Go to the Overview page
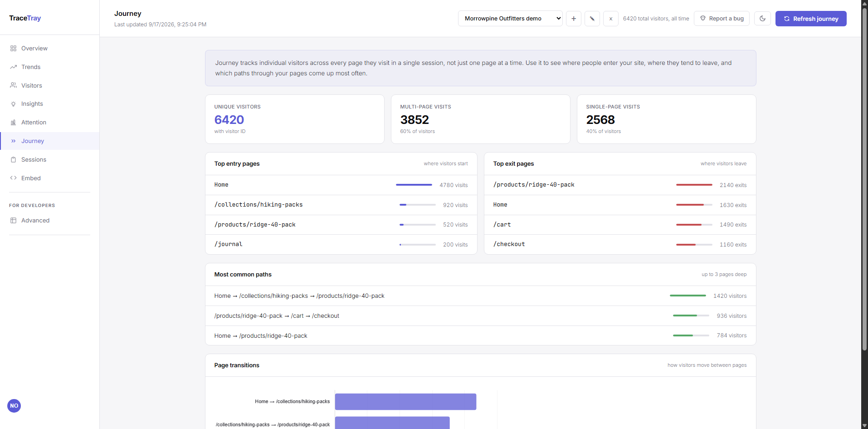 (x=50, y=49)
